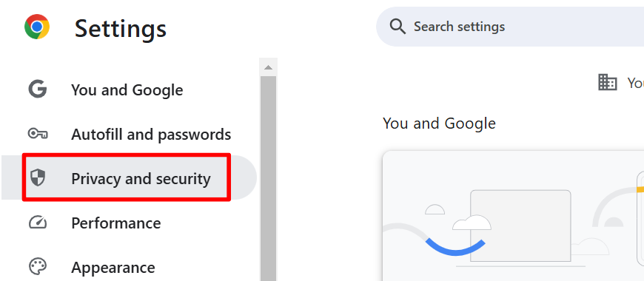Click the Settings page title
This screenshot has width=644, height=281.
pyautogui.click(x=121, y=28)
